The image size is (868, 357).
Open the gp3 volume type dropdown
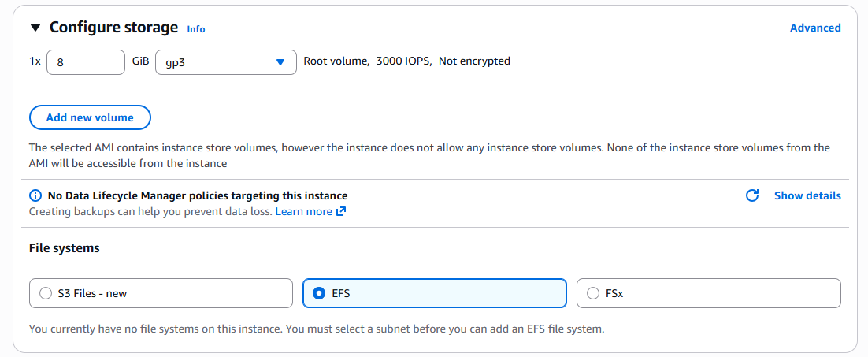[x=226, y=62]
